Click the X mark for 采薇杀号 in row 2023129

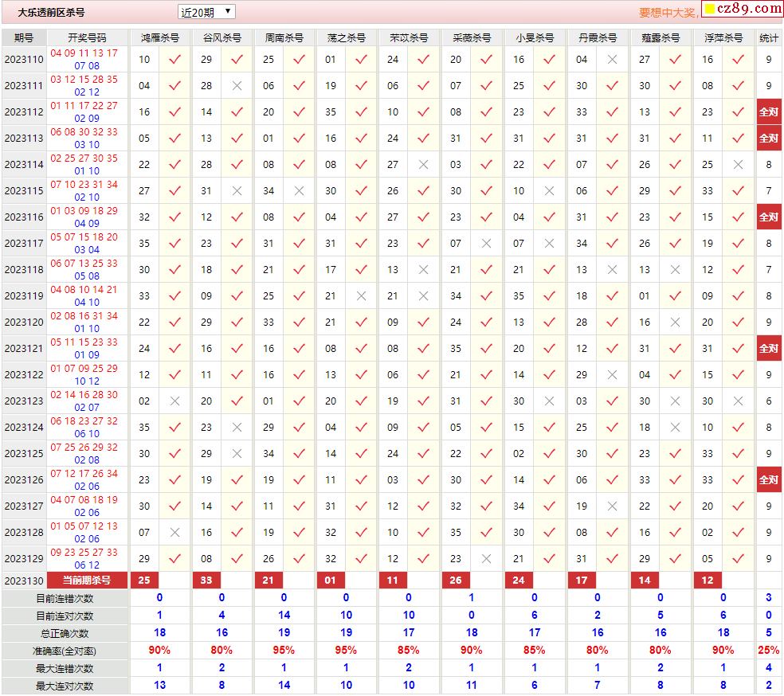pos(486,558)
